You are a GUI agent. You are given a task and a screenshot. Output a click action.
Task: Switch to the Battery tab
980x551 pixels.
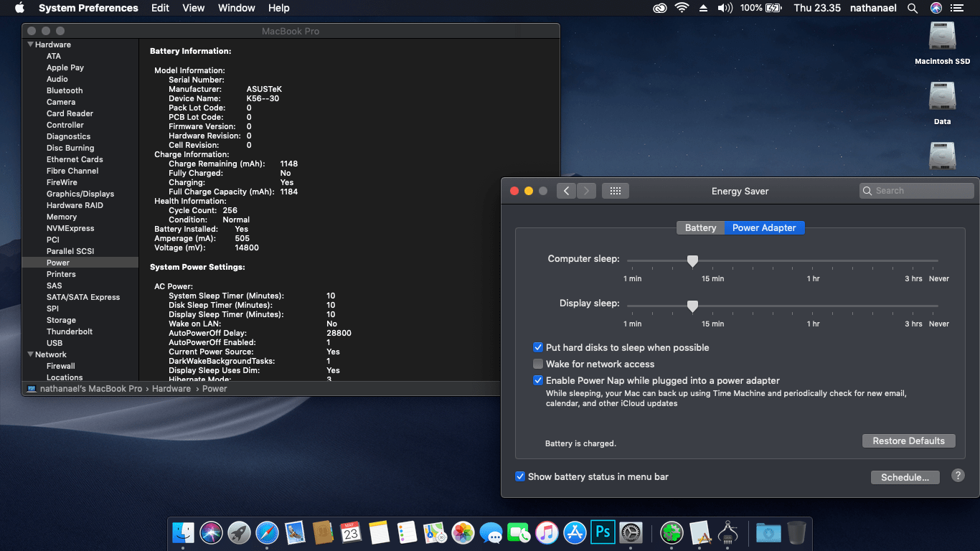pyautogui.click(x=700, y=227)
